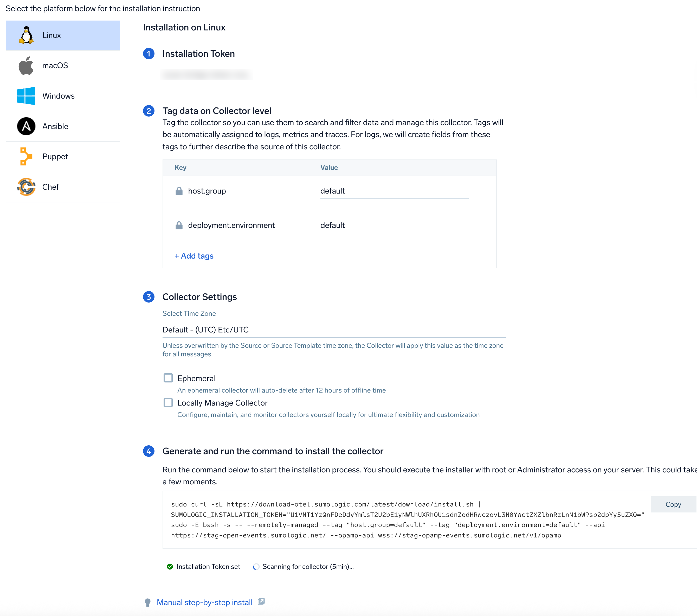The height and width of the screenshot is (616, 697).
Task: Click the deployment.environment lock icon
Action: click(x=179, y=226)
